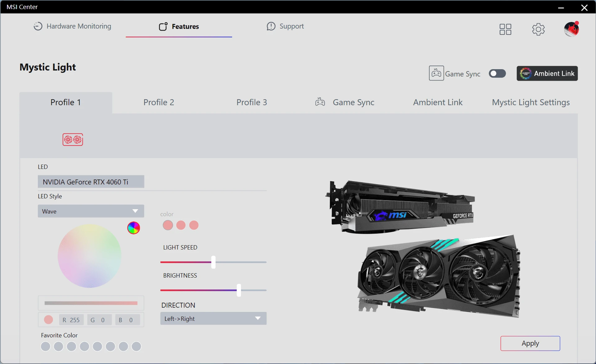Image resolution: width=596 pixels, height=364 pixels.
Task: Select the Profile 1 tab
Action: click(x=66, y=102)
